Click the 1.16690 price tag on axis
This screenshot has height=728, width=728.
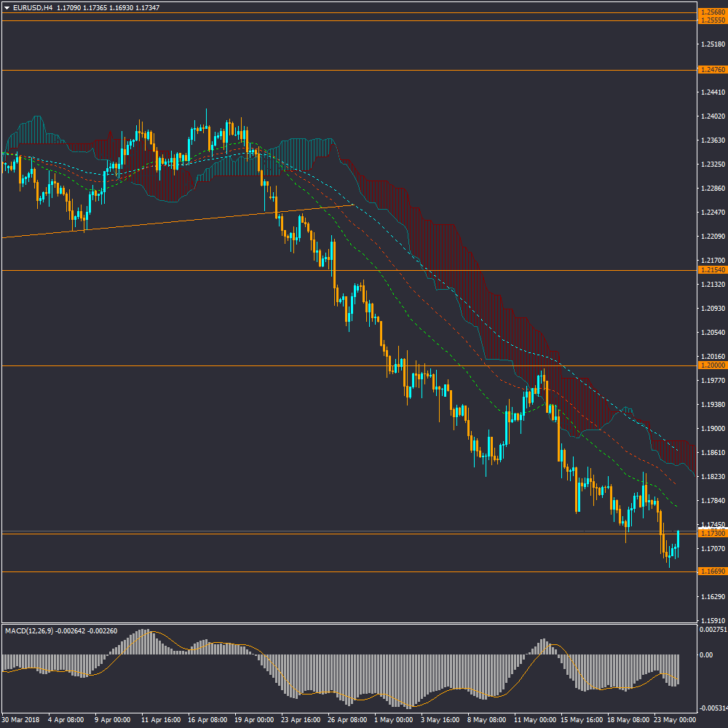[712, 571]
